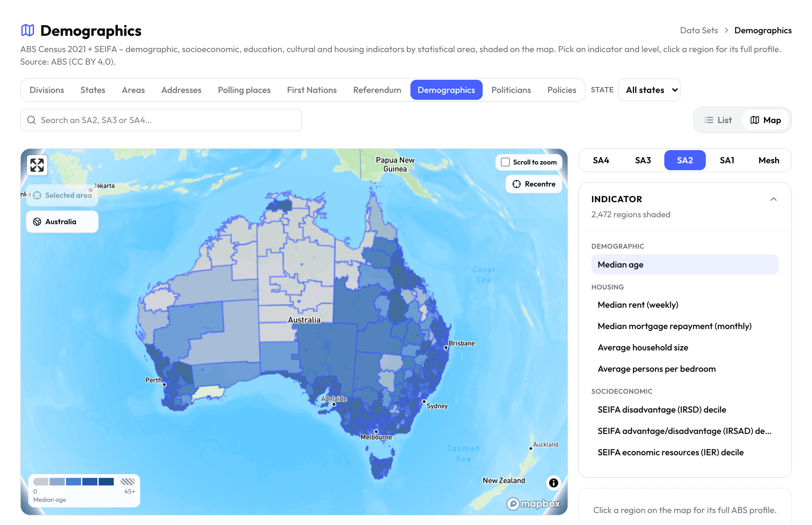The image size is (812, 525).
Task: Open the All states dropdown
Action: 649,90
